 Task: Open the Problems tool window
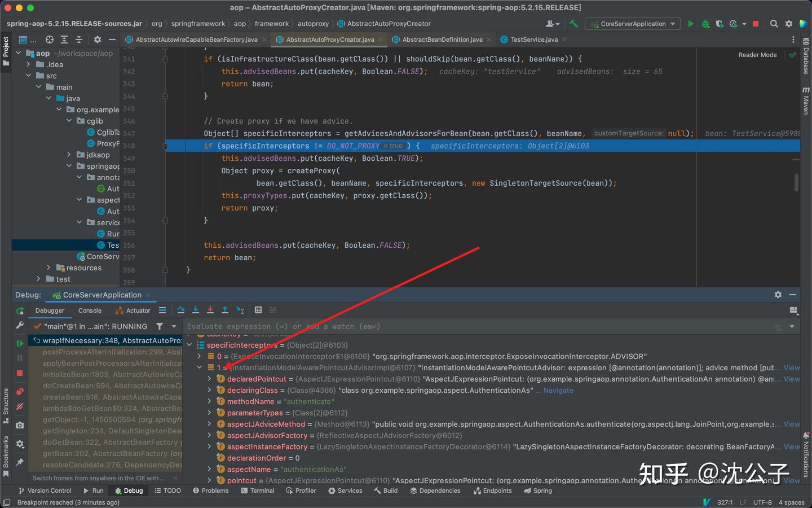(x=211, y=491)
